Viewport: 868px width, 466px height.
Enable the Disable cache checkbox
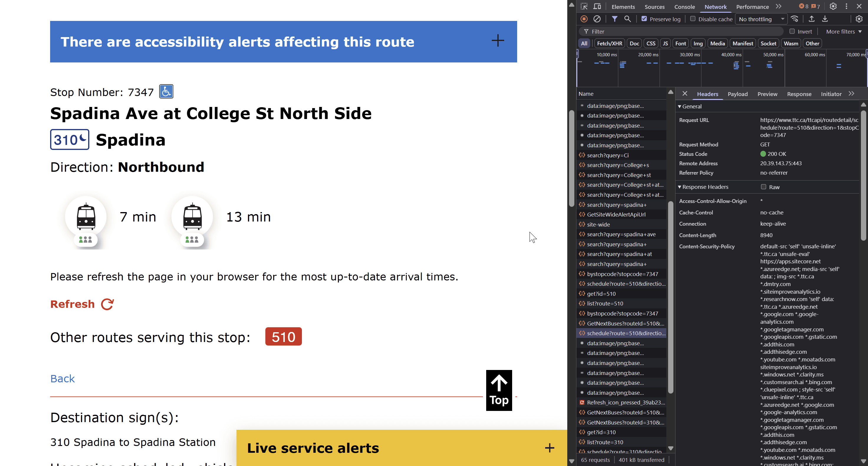[693, 19]
